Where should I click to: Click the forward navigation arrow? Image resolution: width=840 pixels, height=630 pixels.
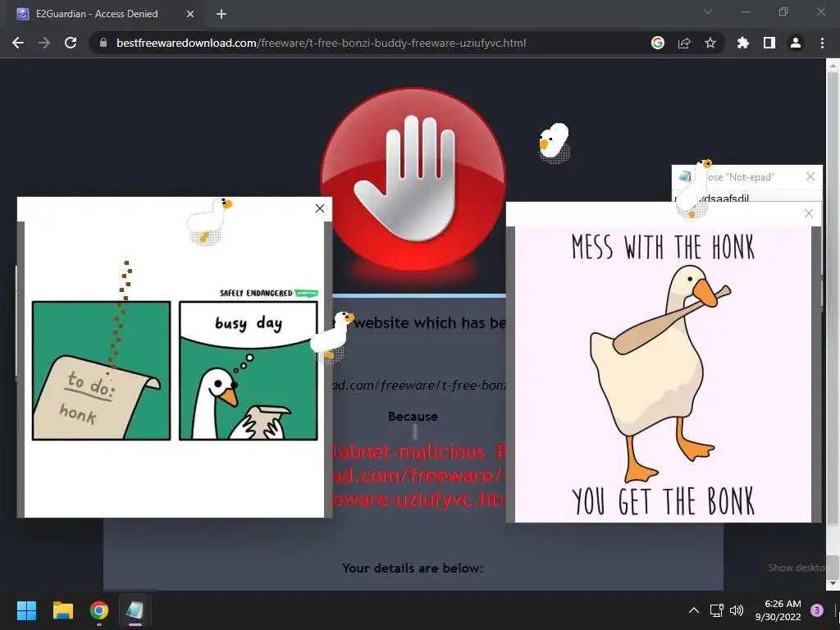coord(44,43)
